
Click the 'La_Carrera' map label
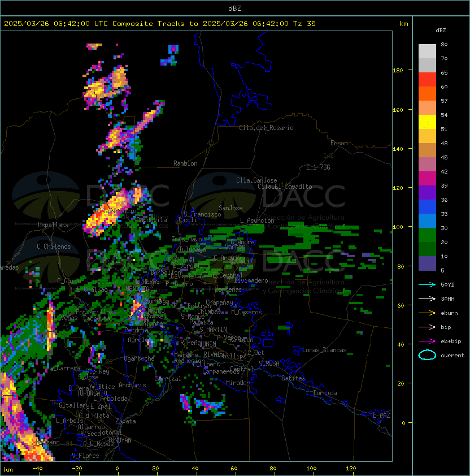(64, 368)
